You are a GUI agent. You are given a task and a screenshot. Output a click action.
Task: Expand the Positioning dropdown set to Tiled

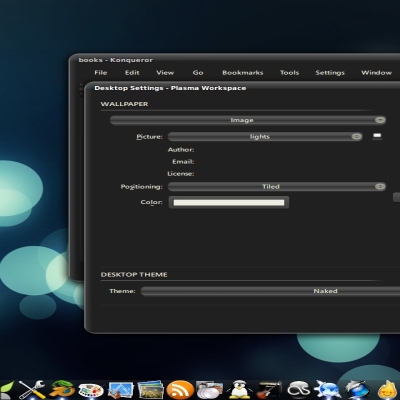(277, 187)
